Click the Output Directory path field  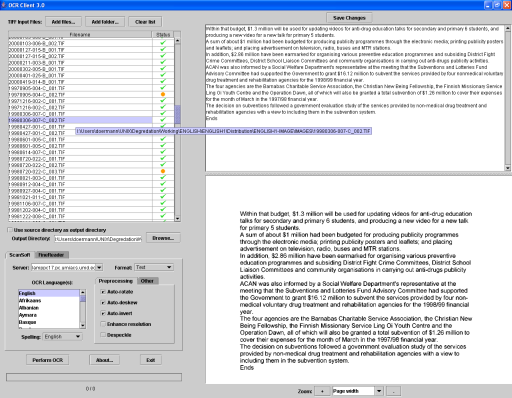(98, 239)
